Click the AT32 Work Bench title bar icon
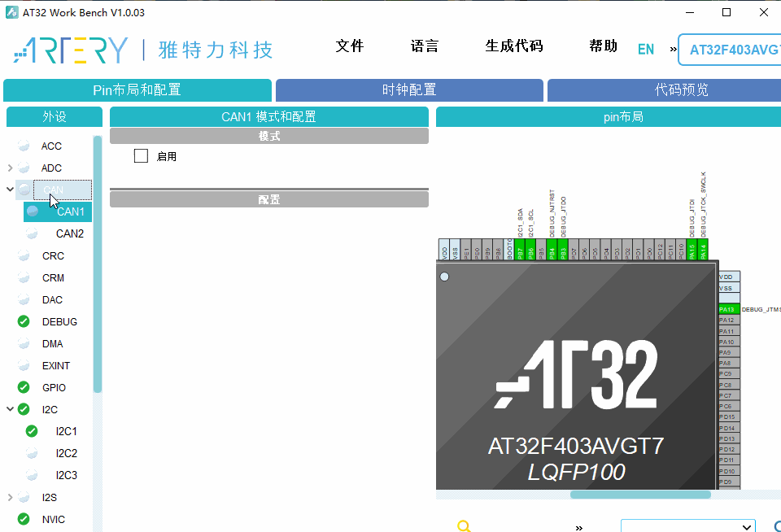Image resolution: width=781 pixels, height=532 pixels. (x=12, y=12)
